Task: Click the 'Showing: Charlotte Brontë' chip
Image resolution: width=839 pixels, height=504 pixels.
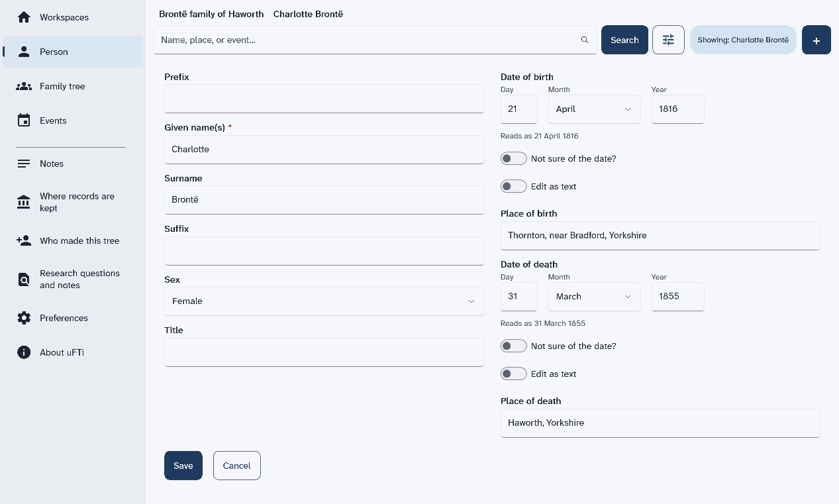Action: point(743,40)
